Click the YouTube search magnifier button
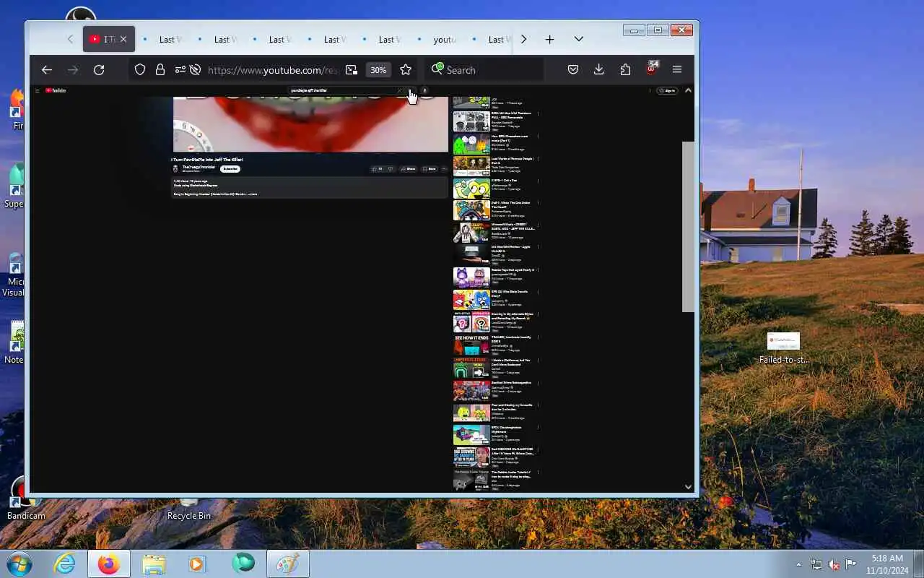Screen dimensions: 924x578 click(411, 90)
